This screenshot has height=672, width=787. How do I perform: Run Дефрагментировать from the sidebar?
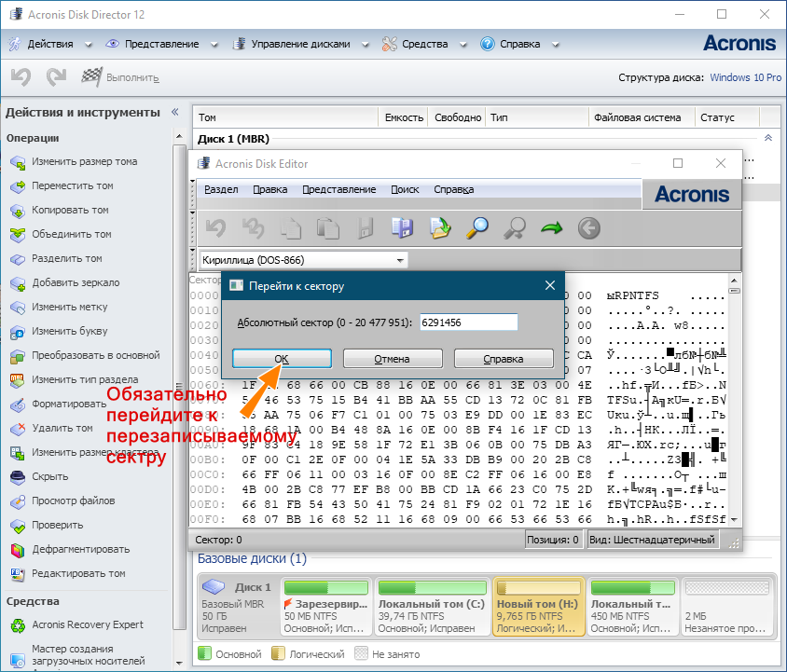pyautogui.click(x=80, y=549)
